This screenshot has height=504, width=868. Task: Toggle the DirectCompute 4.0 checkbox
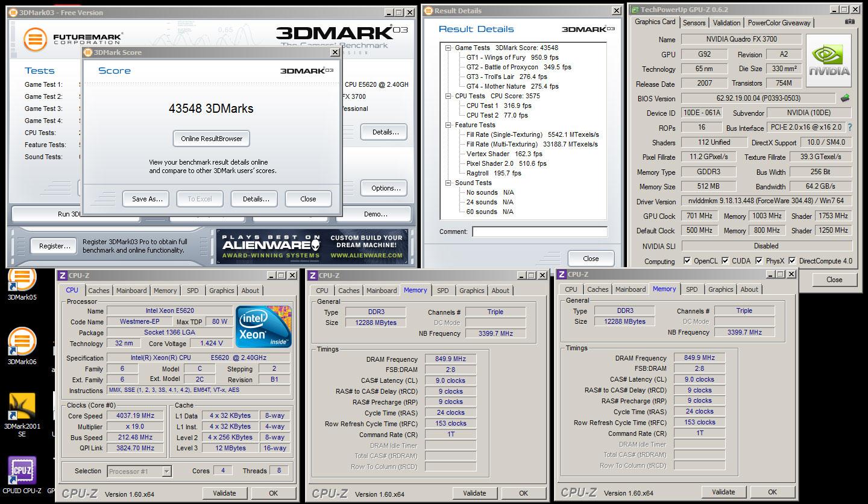pos(792,261)
